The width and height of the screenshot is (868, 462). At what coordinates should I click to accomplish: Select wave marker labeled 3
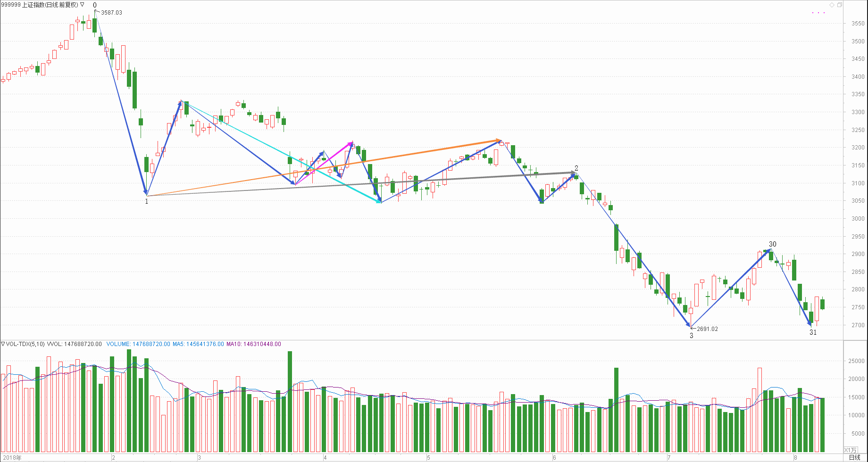pyautogui.click(x=692, y=336)
